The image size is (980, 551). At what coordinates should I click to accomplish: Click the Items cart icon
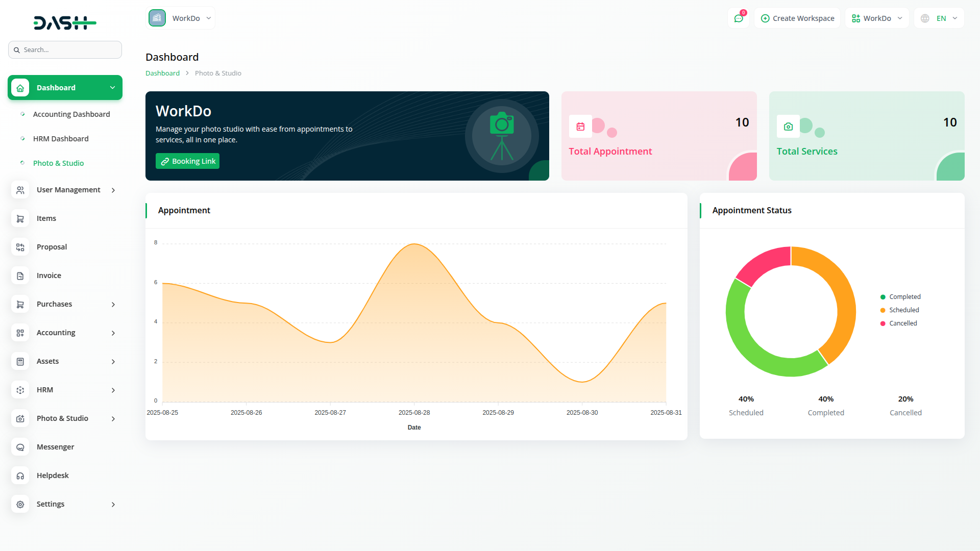[x=20, y=218]
